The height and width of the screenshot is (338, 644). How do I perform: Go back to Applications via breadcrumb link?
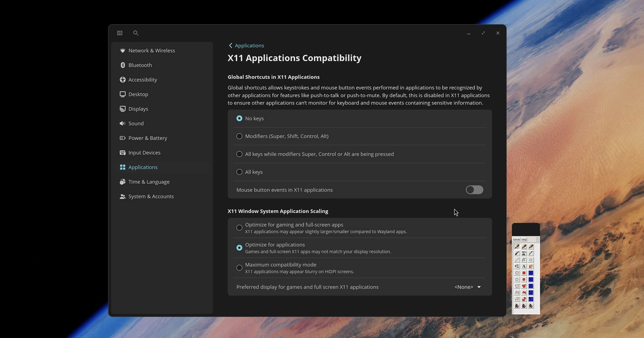pos(247,45)
